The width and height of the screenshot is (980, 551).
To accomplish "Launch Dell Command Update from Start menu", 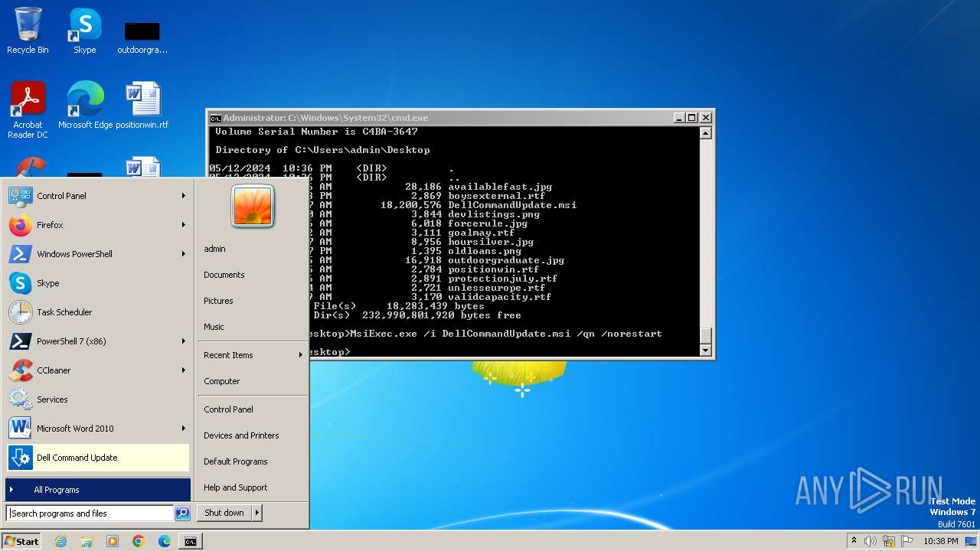I will (x=97, y=458).
